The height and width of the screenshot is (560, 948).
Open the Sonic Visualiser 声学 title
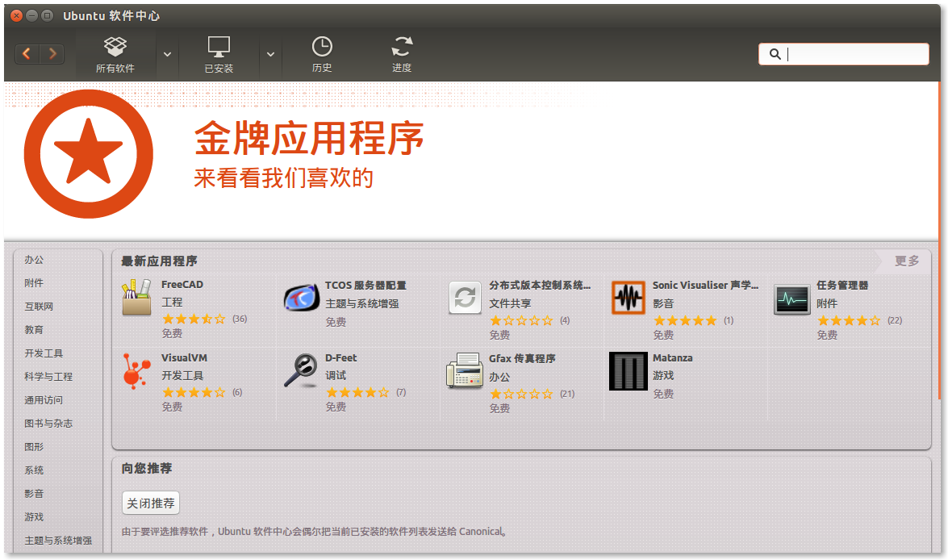point(705,285)
